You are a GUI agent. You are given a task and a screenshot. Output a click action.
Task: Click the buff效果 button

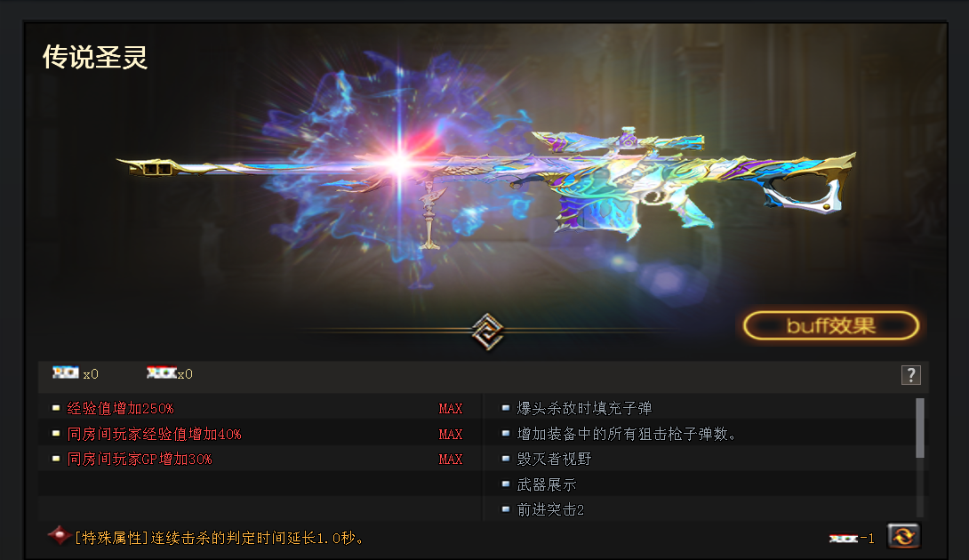[x=831, y=325]
